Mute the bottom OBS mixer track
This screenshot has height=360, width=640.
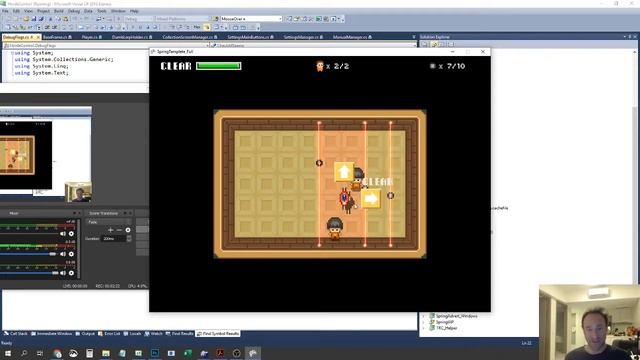(63, 273)
